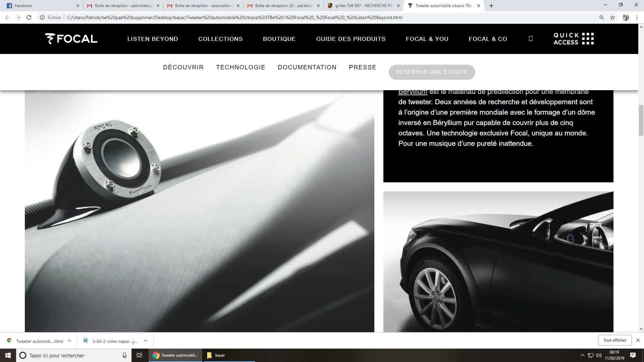Click the scrollbar down arrow

coord(641,329)
